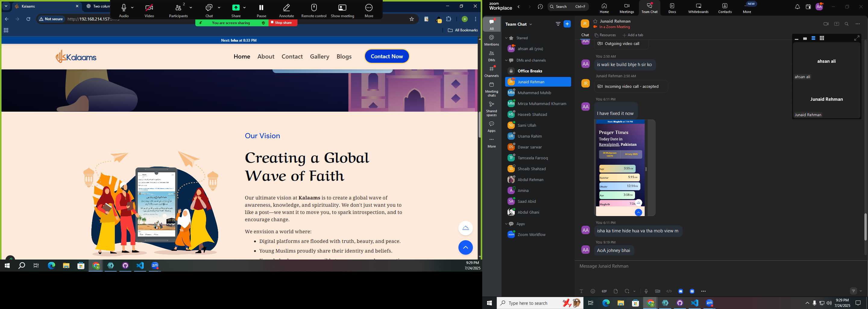Open Meeting chats in sidebar
The width and height of the screenshot is (868, 309).
492,89
